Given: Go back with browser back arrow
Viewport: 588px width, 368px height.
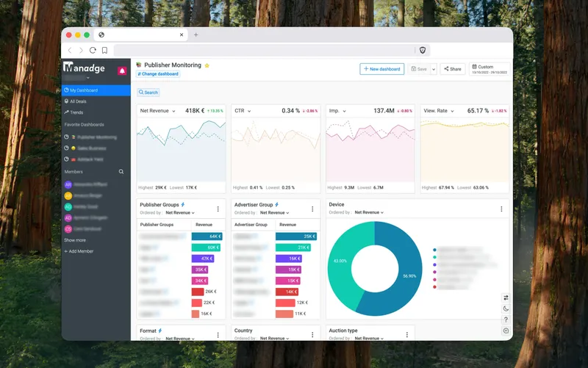Looking at the screenshot, I should pos(69,50).
